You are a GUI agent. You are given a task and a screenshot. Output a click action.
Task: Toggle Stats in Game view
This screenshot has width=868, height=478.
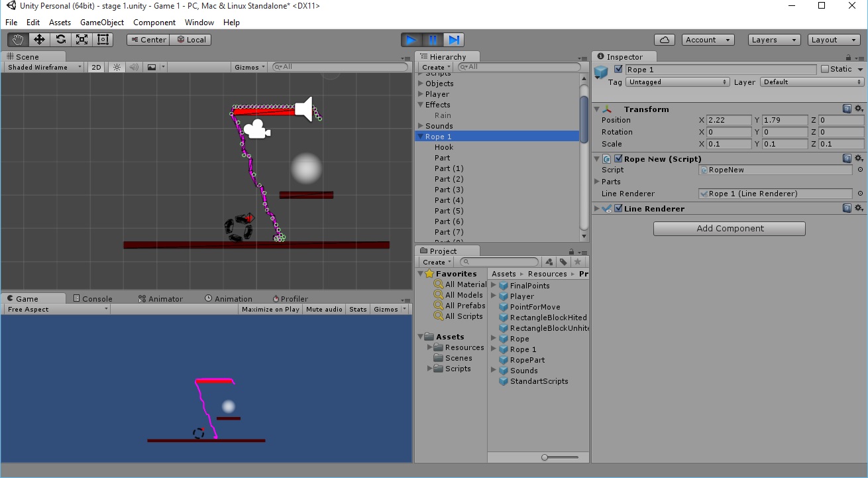pos(358,309)
